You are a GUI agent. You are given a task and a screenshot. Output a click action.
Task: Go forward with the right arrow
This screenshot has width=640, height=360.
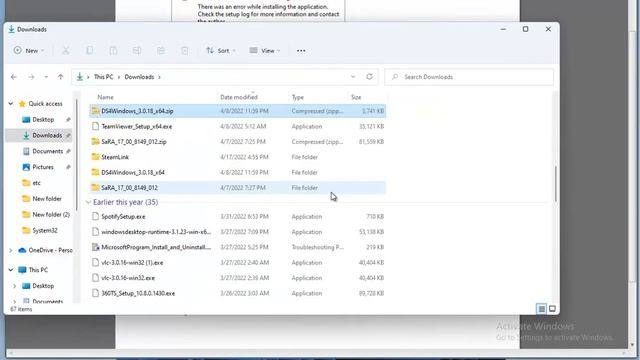(31, 77)
